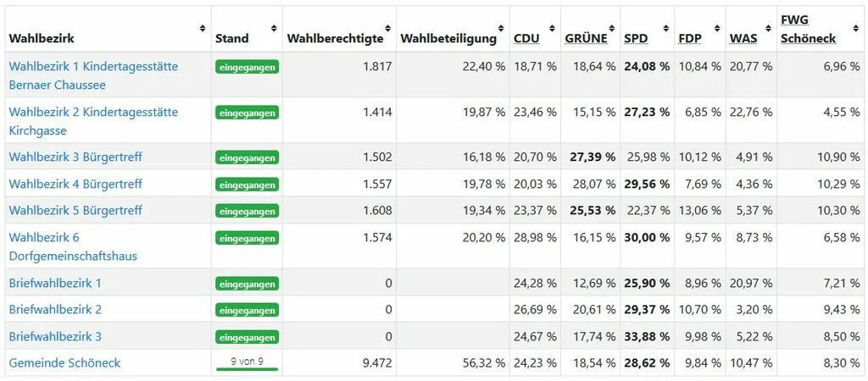Sort by Wahlberechtigte using arrow icon
Viewport: 868px width, 381px height.
[387, 28]
